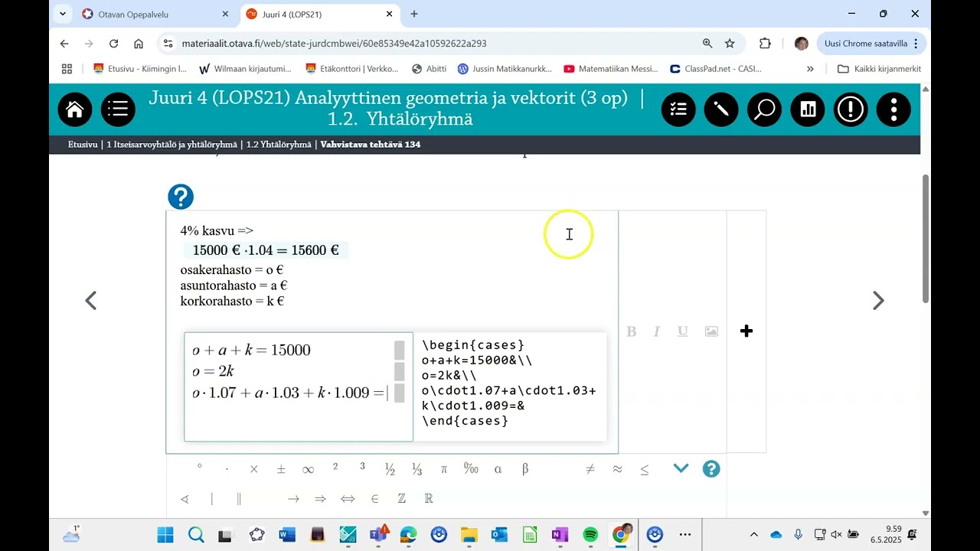
Task: Insert the integers set symbol
Action: (401, 499)
